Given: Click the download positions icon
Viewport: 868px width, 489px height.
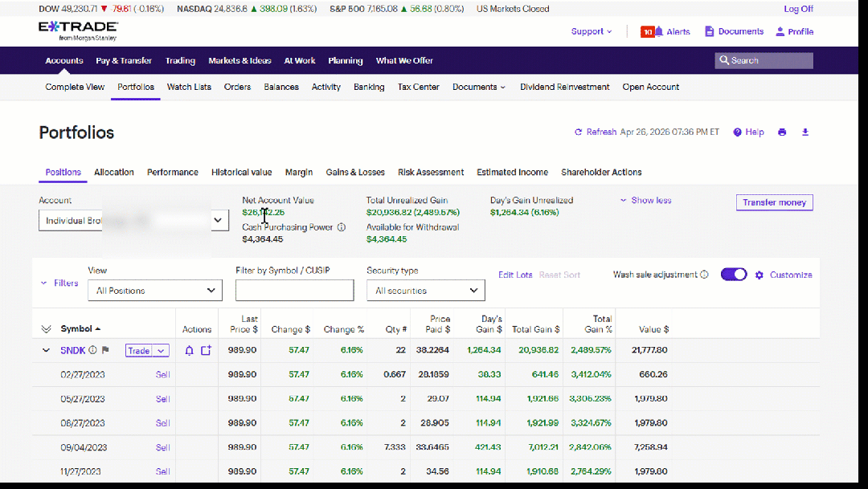Looking at the screenshot, I should 805,132.
